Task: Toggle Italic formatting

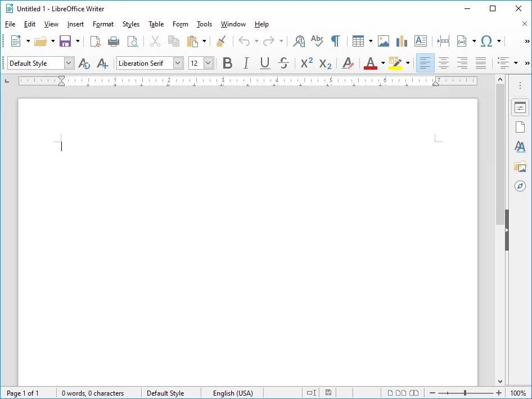Action: (246, 64)
